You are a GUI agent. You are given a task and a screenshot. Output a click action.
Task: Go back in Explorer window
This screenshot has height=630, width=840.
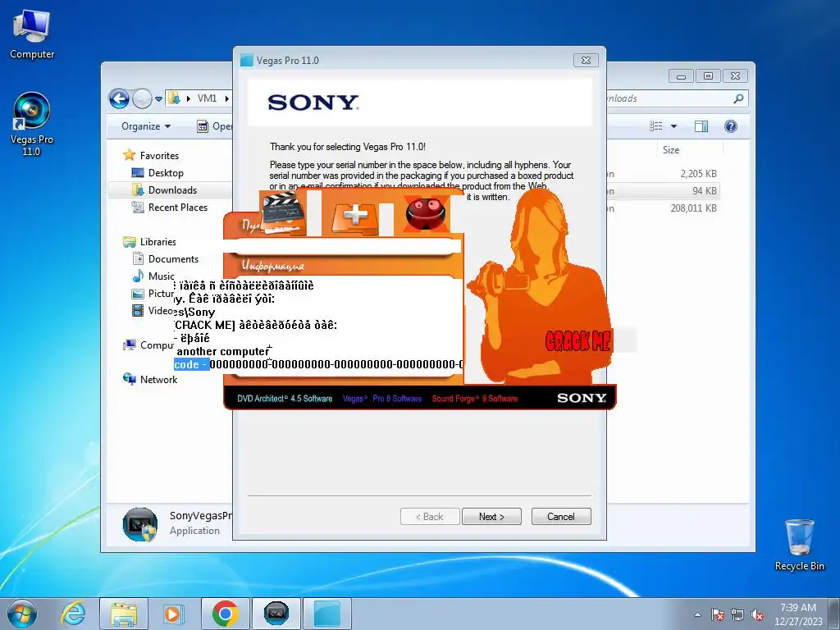click(119, 98)
